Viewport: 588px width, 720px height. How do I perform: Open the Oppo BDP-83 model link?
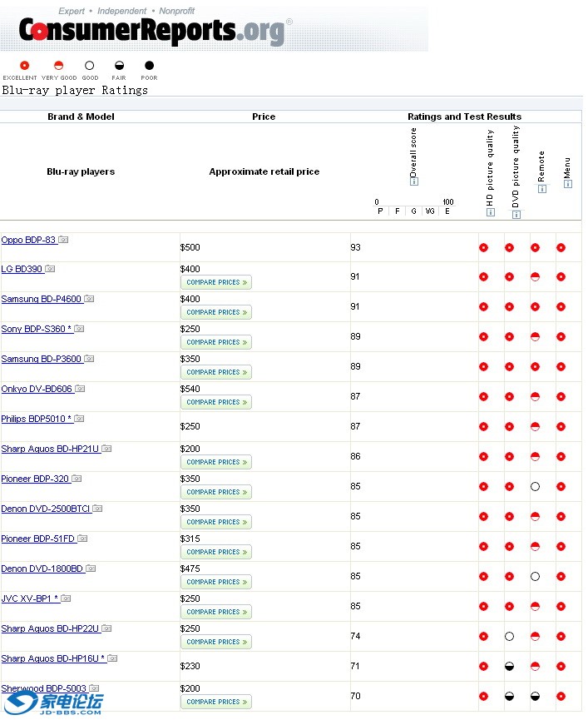[x=28, y=241]
